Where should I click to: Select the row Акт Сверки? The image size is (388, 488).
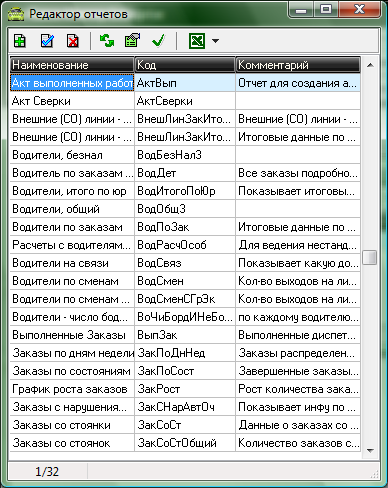point(185,101)
